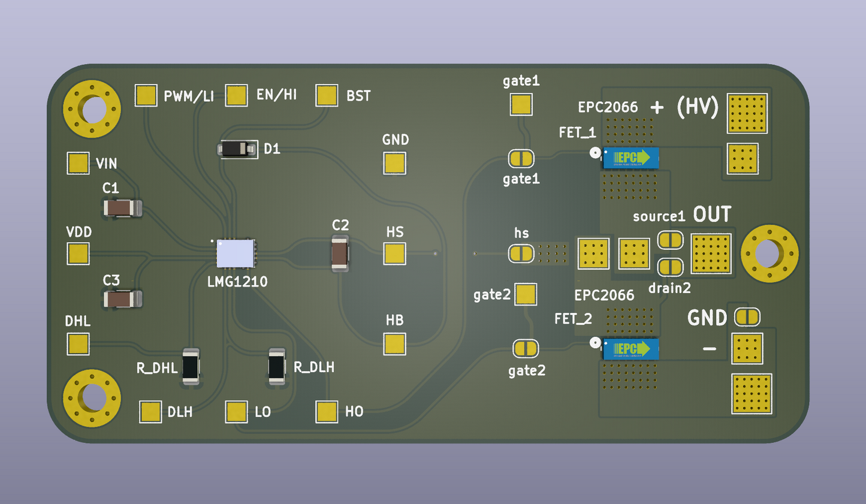Viewport: 866px width, 504px height.
Task: Click the FET_2 silkscreen label
Action: [x=573, y=319]
